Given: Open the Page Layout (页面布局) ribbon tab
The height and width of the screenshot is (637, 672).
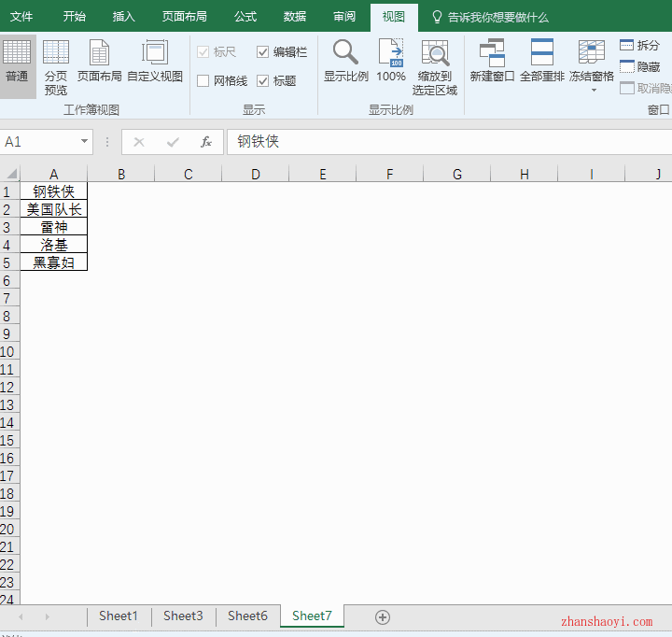Looking at the screenshot, I should (184, 17).
